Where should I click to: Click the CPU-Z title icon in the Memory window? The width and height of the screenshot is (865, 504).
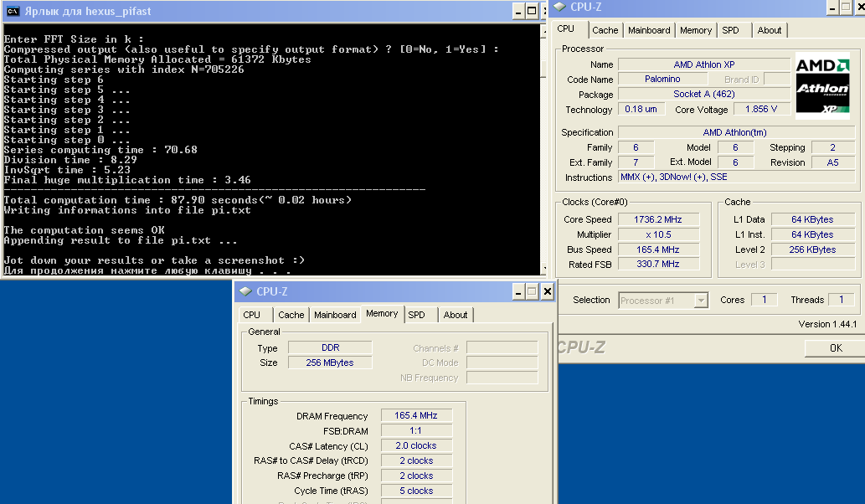[x=245, y=291]
